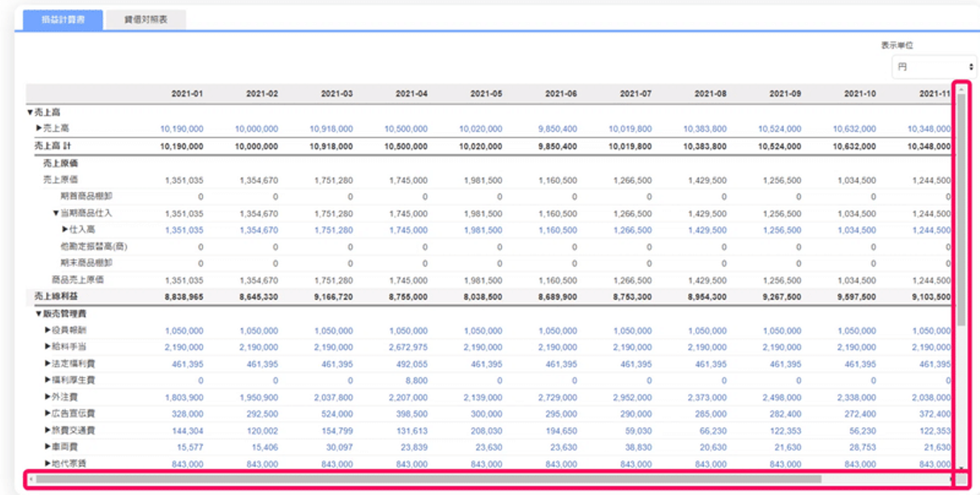Collapse the 当期商品仕入 row
The height and width of the screenshot is (495, 980).
pyautogui.click(x=56, y=213)
